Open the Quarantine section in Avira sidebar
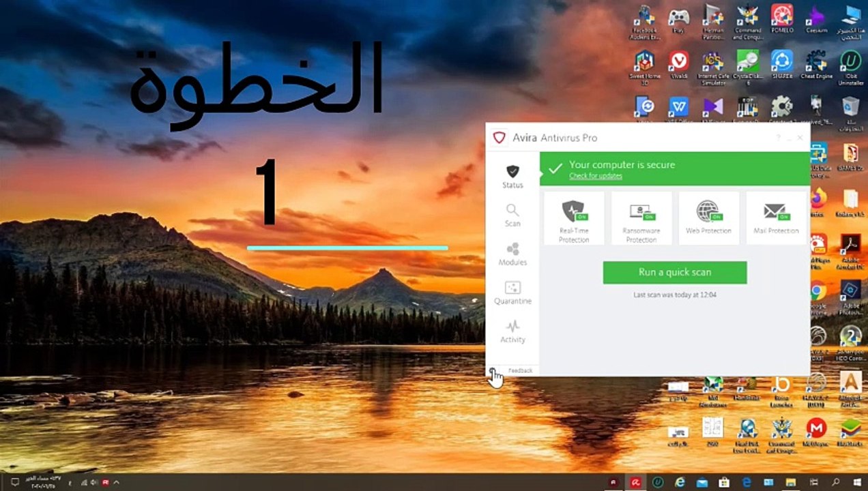Image resolution: width=868 pixels, height=491 pixels. point(512,293)
